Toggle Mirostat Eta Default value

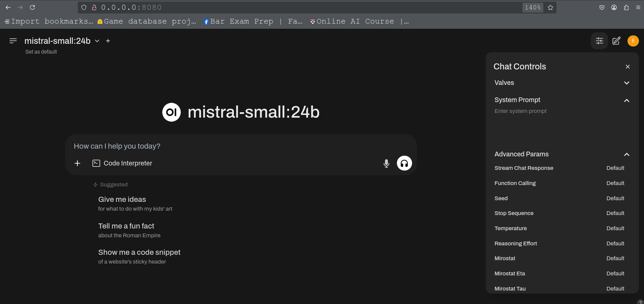point(615,273)
